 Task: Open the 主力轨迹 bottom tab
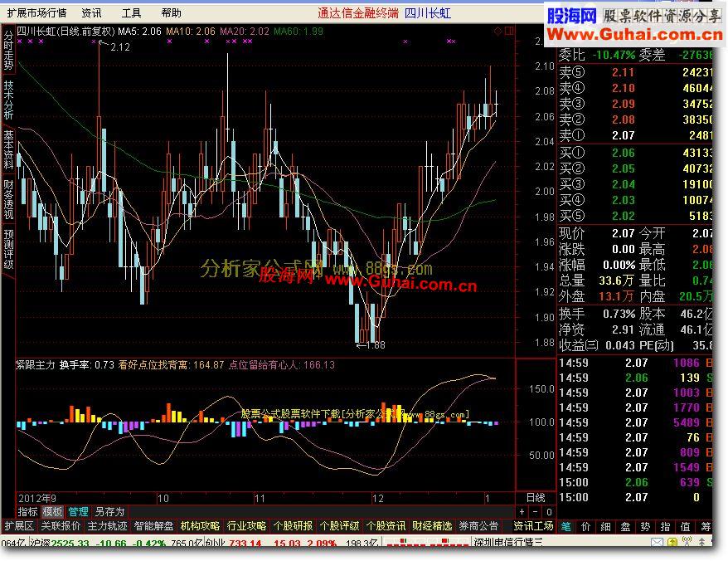(x=107, y=526)
